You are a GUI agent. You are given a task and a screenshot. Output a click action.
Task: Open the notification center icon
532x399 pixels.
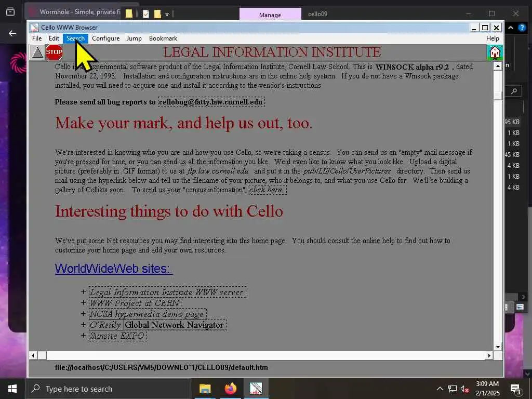click(515, 389)
